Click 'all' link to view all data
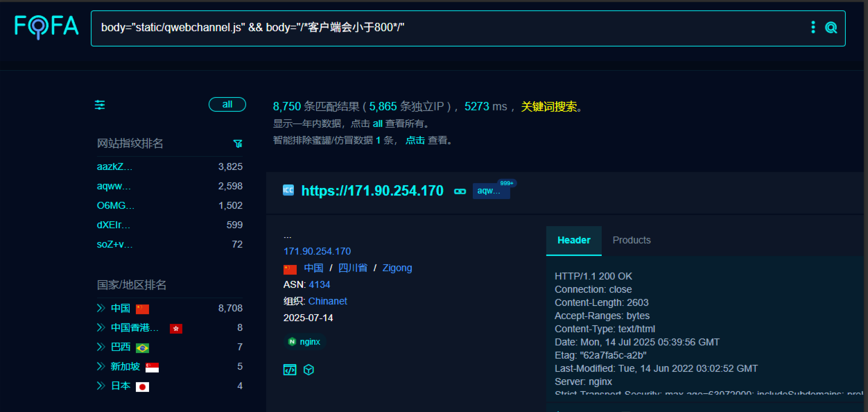This screenshot has height=412, width=868. tap(378, 123)
